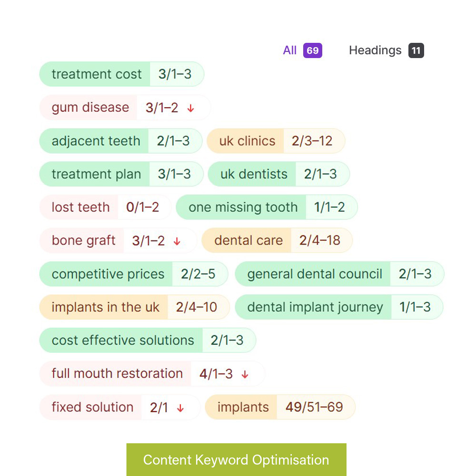Click the purple 69 count badge
Image resolution: width=476 pixels, height=476 pixels.
tap(313, 50)
